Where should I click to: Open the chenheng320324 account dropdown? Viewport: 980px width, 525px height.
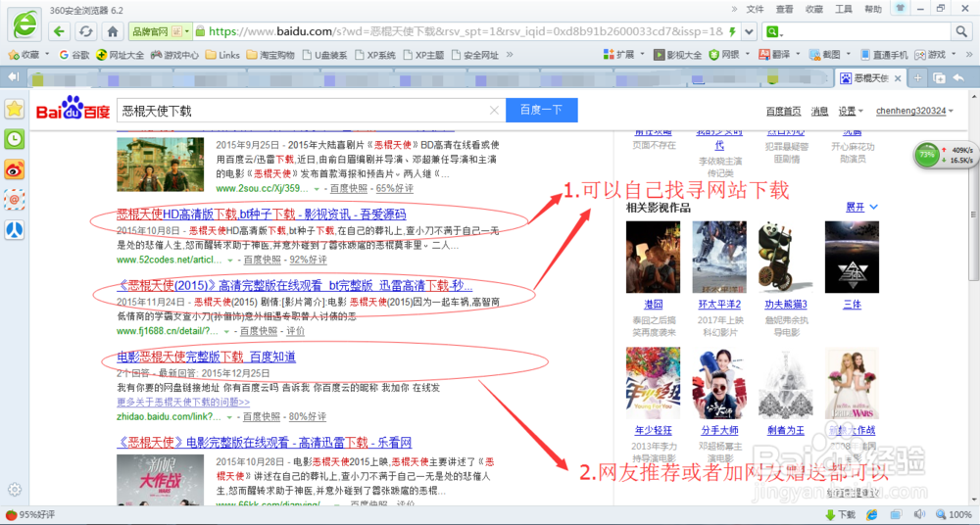[915, 111]
